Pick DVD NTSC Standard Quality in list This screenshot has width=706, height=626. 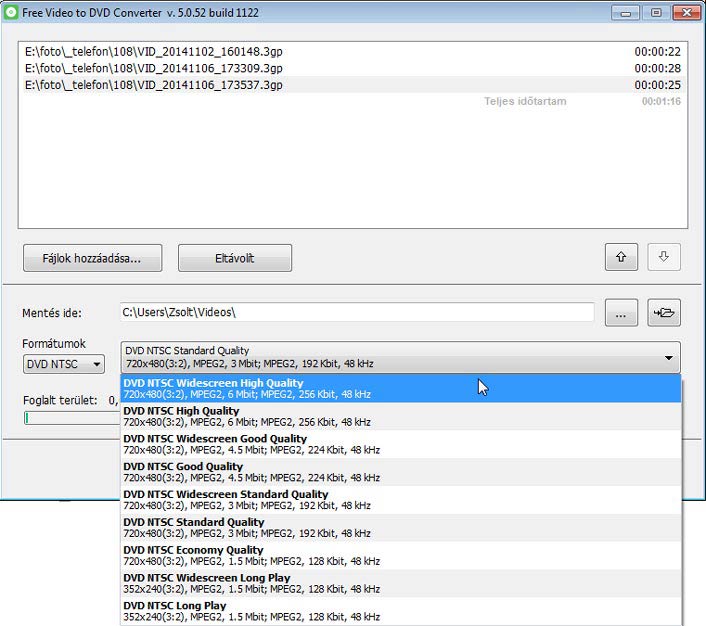(401, 528)
